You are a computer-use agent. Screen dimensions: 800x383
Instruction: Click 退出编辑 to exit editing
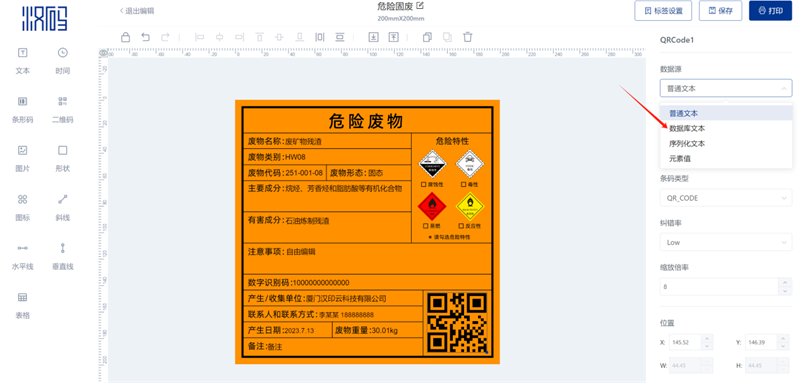(137, 11)
